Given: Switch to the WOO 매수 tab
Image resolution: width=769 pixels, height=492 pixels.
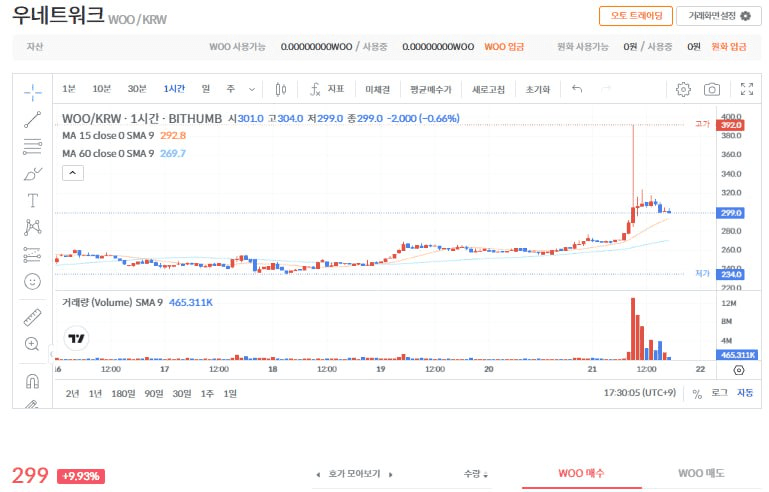Looking at the screenshot, I should point(581,473).
